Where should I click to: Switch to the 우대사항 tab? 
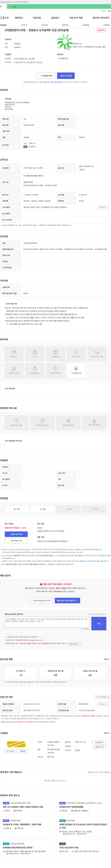45,25
